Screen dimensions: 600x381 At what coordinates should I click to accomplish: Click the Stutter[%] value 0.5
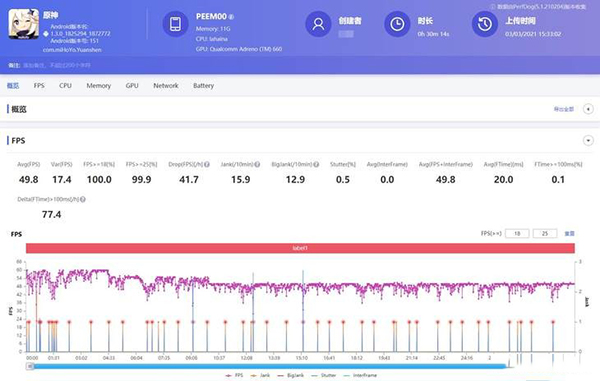tap(343, 179)
